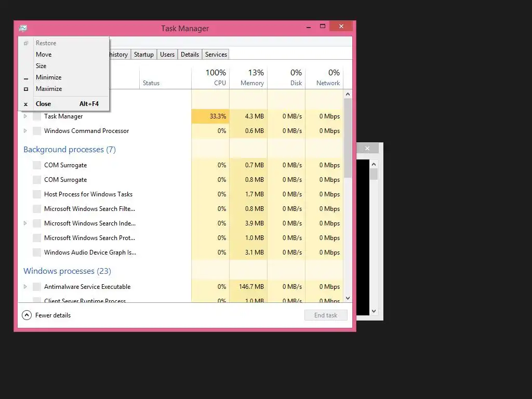Expand the Task Manager process row
This screenshot has height=399, width=532.
click(25, 116)
